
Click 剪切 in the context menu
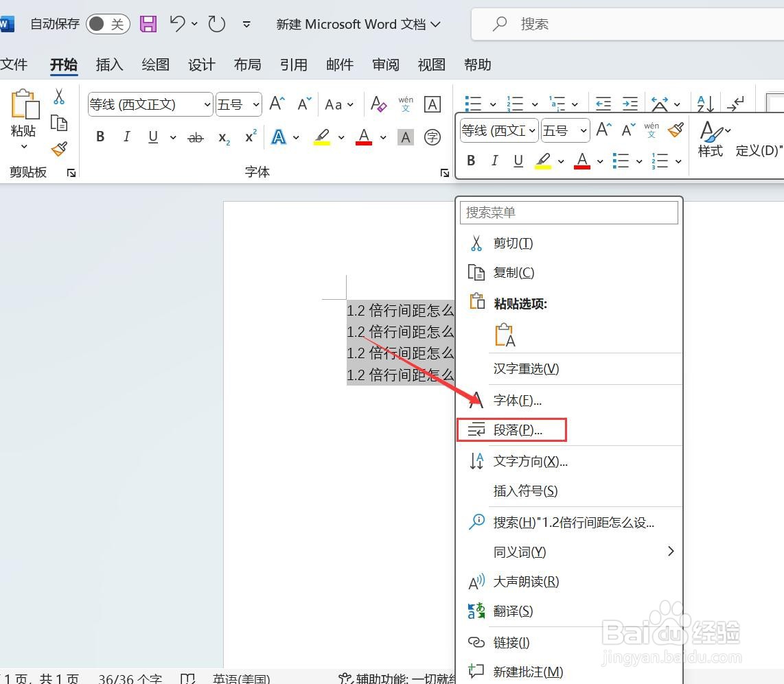click(x=513, y=243)
